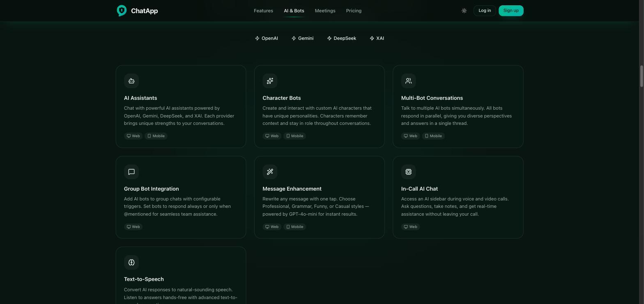Click the Message Enhancement description text
The height and width of the screenshot is (304, 644).
316,207
